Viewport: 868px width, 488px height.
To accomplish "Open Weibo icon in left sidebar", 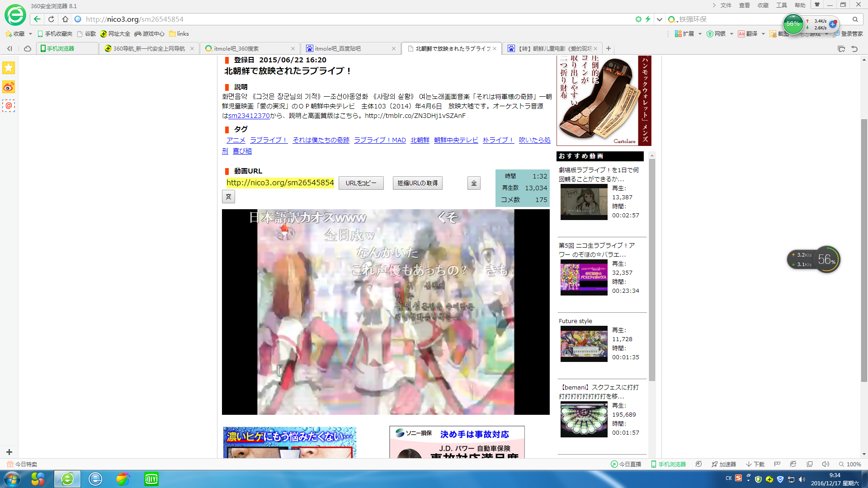I will (9, 87).
